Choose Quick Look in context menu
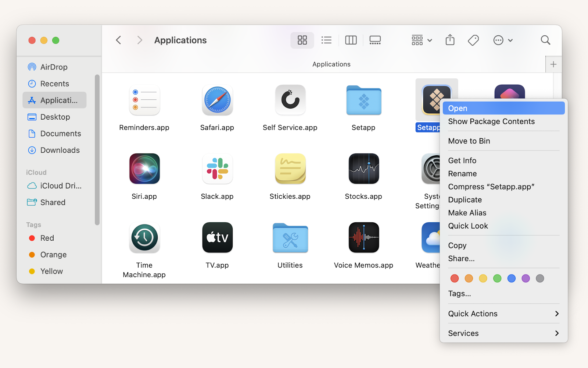The width and height of the screenshot is (588, 368). 503,226
